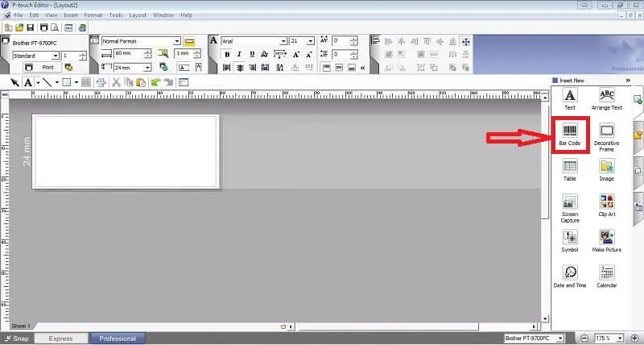The image size is (644, 345).
Task: Open the Format menu
Action: click(x=93, y=15)
